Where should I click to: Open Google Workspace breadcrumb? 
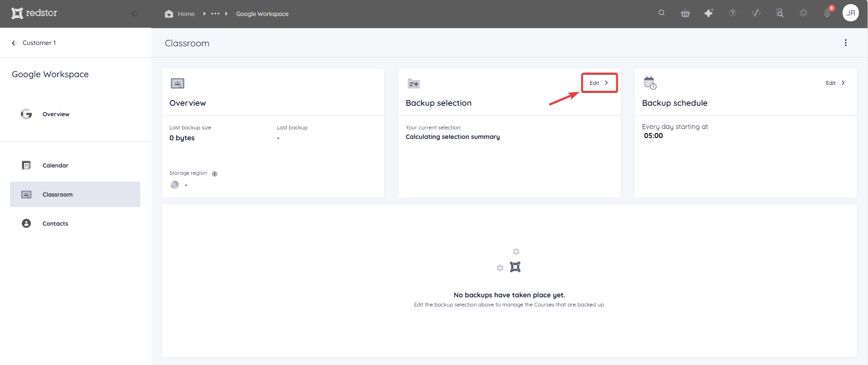click(262, 14)
